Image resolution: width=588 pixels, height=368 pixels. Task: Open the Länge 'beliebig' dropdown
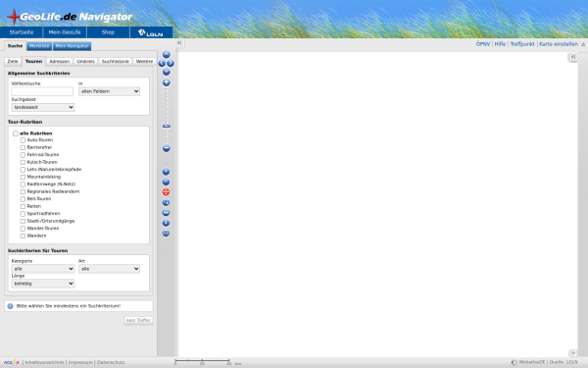coord(43,284)
